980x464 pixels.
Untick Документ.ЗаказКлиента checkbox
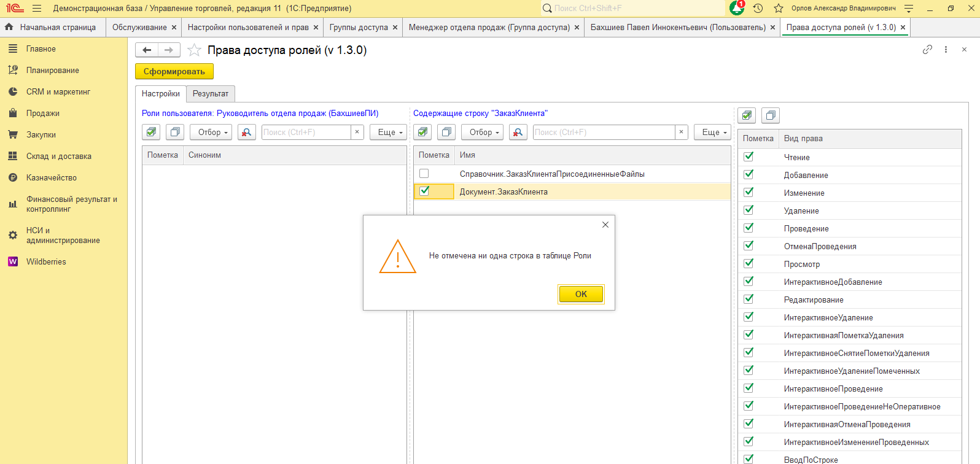424,191
